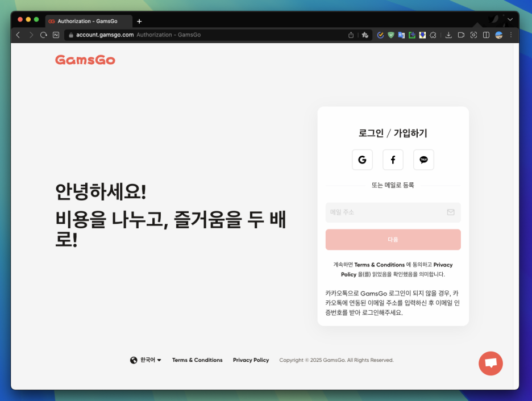This screenshot has width=532, height=401.
Task: Click the 안녕하세요! headline
Action: pyautogui.click(x=101, y=191)
